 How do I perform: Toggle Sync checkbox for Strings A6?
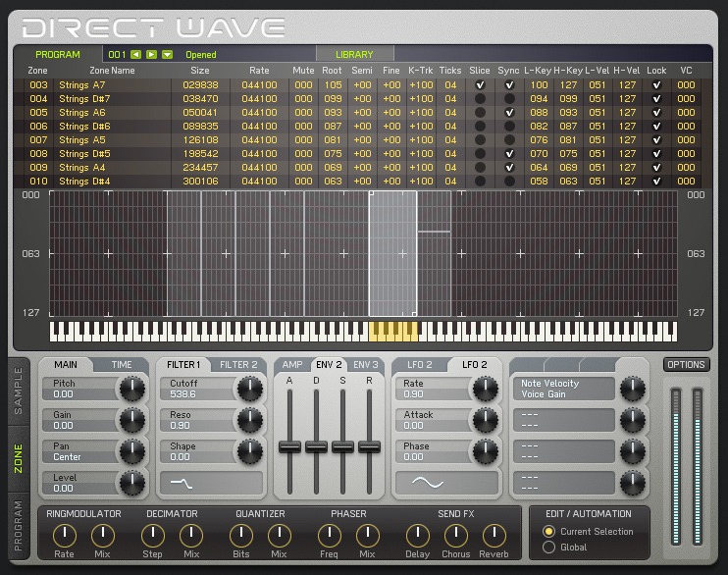click(509, 113)
